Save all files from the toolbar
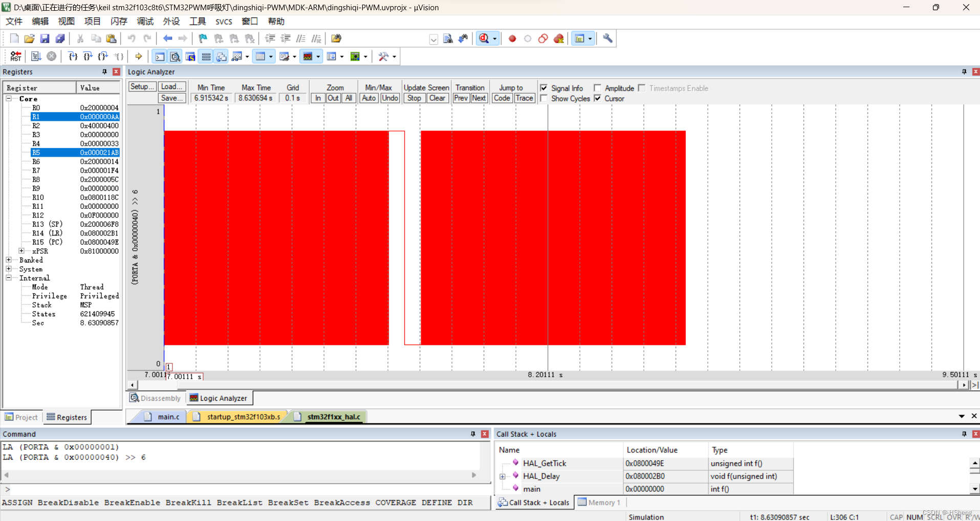 coord(60,38)
